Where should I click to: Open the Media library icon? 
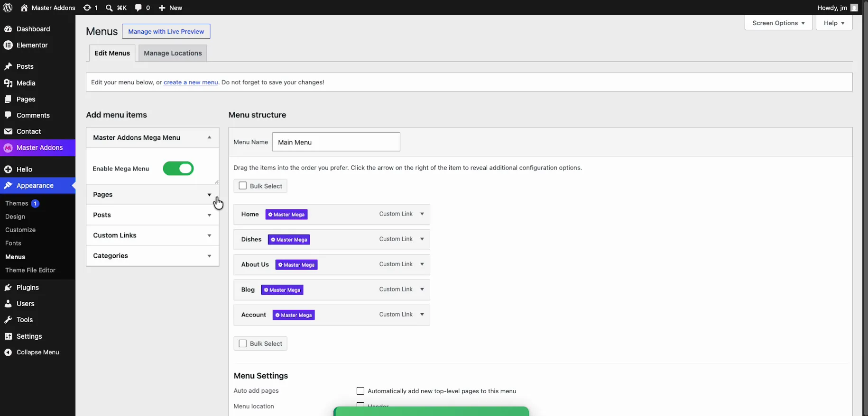[x=8, y=83]
